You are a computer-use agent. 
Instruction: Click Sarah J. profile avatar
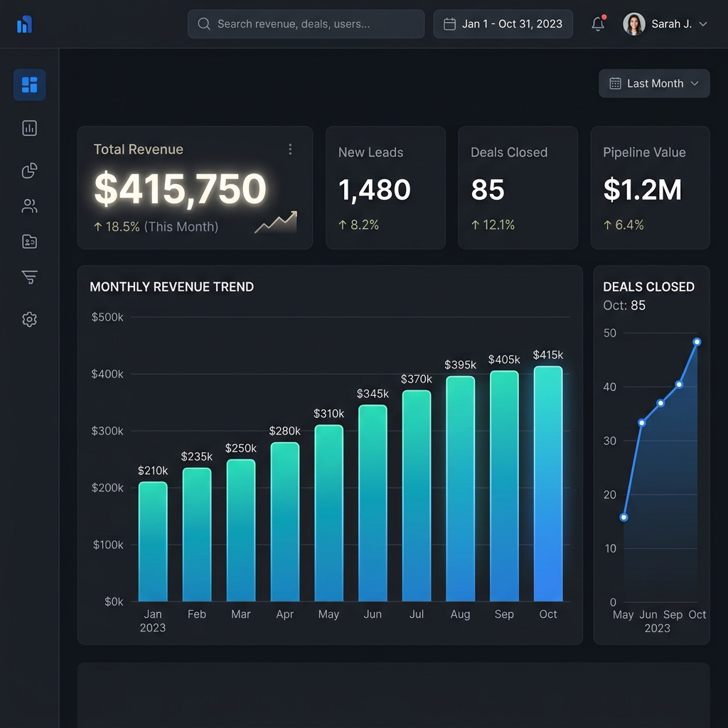pyautogui.click(x=633, y=23)
